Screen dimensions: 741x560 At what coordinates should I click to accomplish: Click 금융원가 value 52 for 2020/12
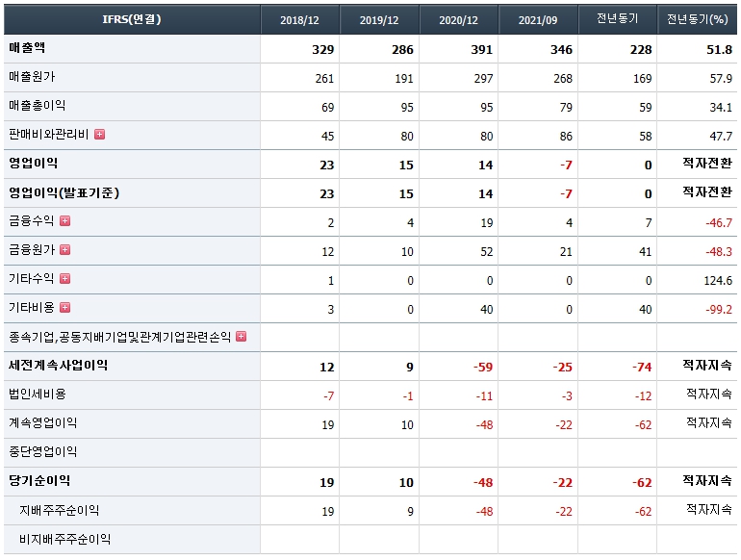[487, 251]
